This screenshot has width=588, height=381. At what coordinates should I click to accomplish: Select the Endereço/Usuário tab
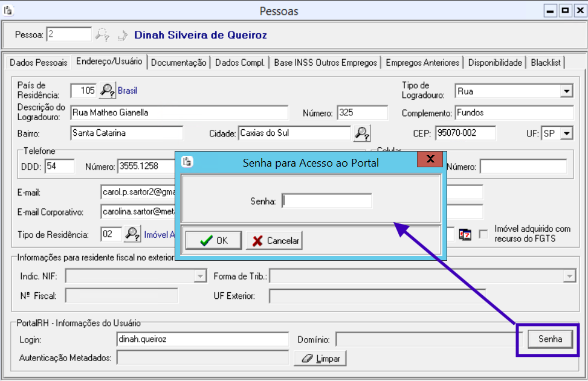pos(109,62)
